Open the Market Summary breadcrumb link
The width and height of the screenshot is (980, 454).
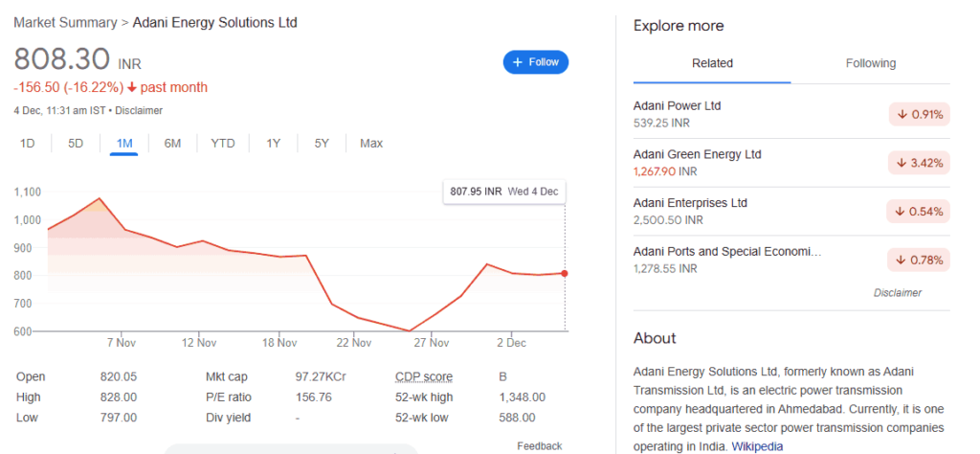[x=65, y=23]
